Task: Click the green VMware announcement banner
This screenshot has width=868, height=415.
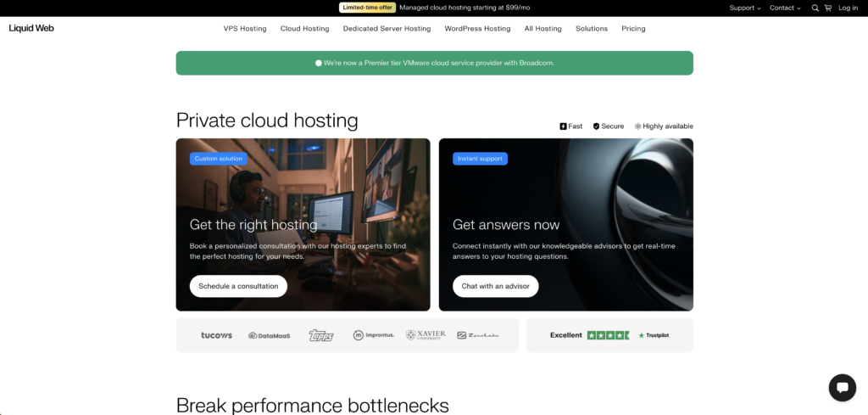Action: [434, 63]
